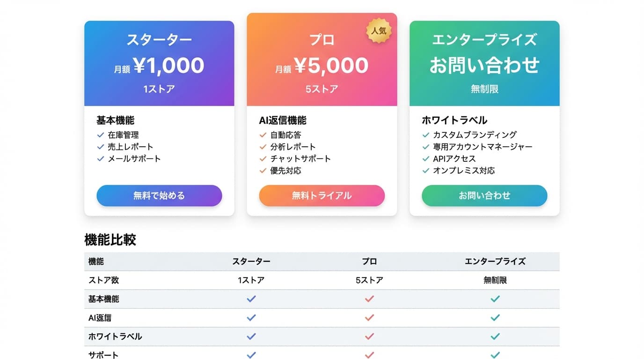The width and height of the screenshot is (644, 359).
Task: Click the 無料で始める button
Action: pos(159,195)
